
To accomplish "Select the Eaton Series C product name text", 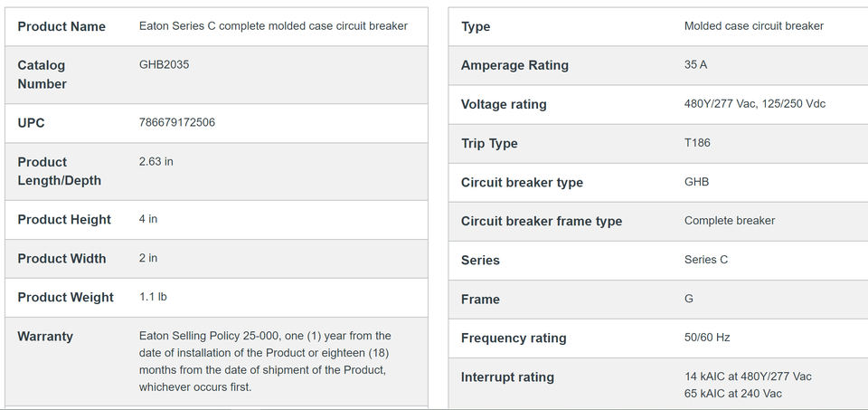I will [273, 26].
